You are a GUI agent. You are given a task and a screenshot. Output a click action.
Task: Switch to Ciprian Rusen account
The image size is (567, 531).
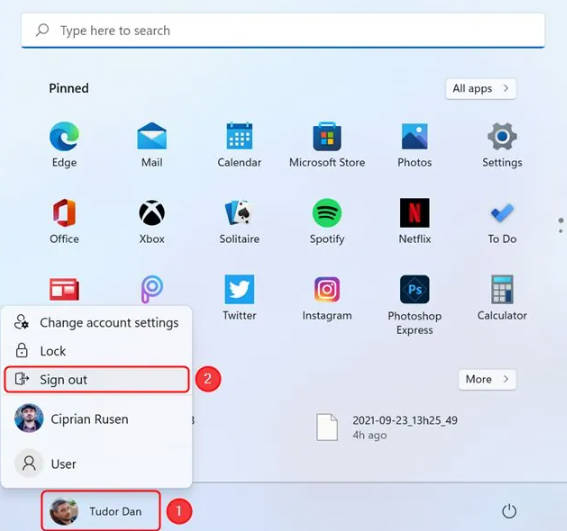pos(97,419)
